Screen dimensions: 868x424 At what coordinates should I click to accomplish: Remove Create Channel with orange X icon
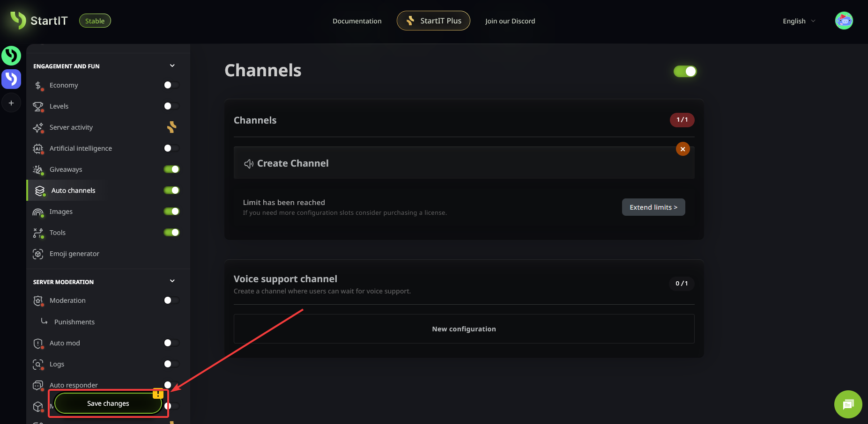click(x=683, y=149)
